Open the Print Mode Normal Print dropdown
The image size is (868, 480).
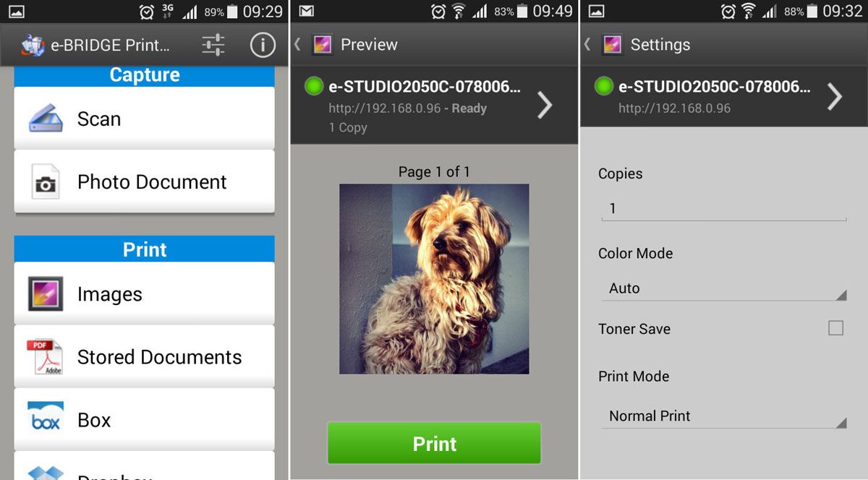(x=724, y=416)
